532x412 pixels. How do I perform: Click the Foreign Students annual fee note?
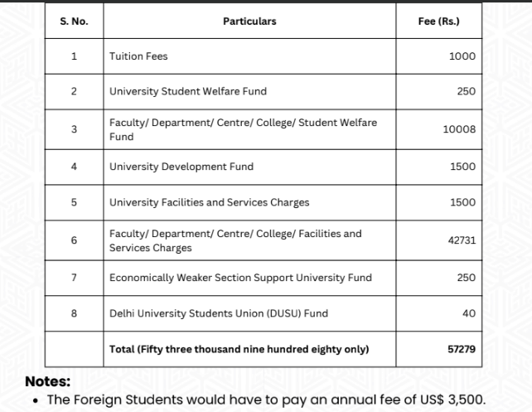point(265,399)
